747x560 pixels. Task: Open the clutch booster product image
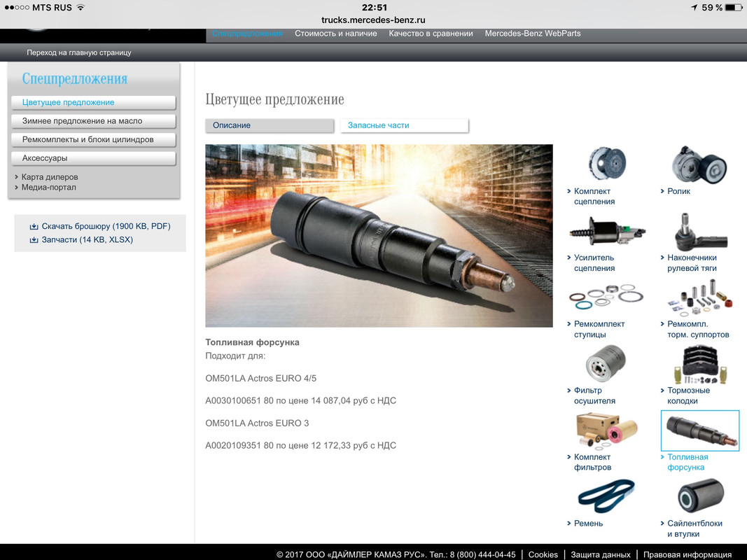click(x=606, y=232)
